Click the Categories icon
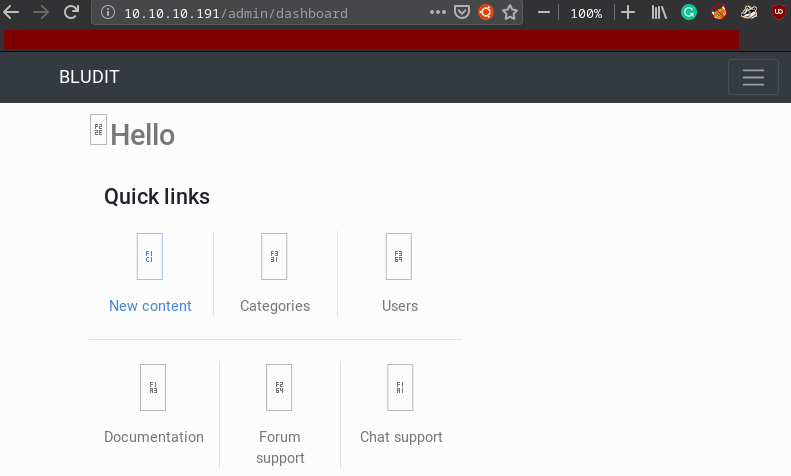The width and height of the screenshot is (791, 476). click(x=274, y=257)
